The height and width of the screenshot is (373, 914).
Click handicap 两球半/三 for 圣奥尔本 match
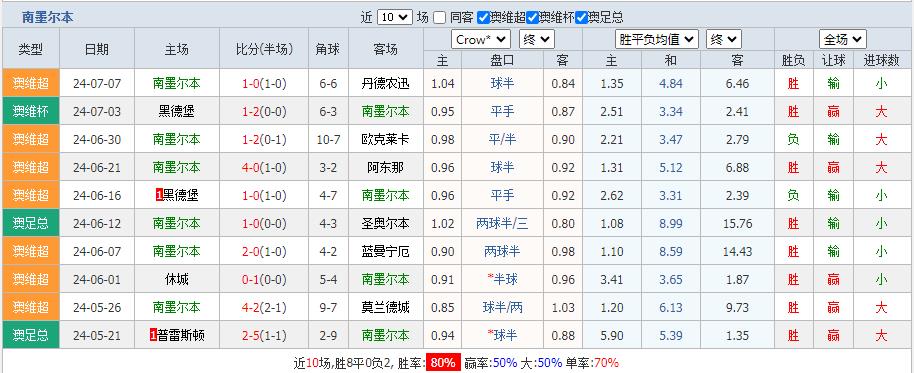(x=502, y=223)
